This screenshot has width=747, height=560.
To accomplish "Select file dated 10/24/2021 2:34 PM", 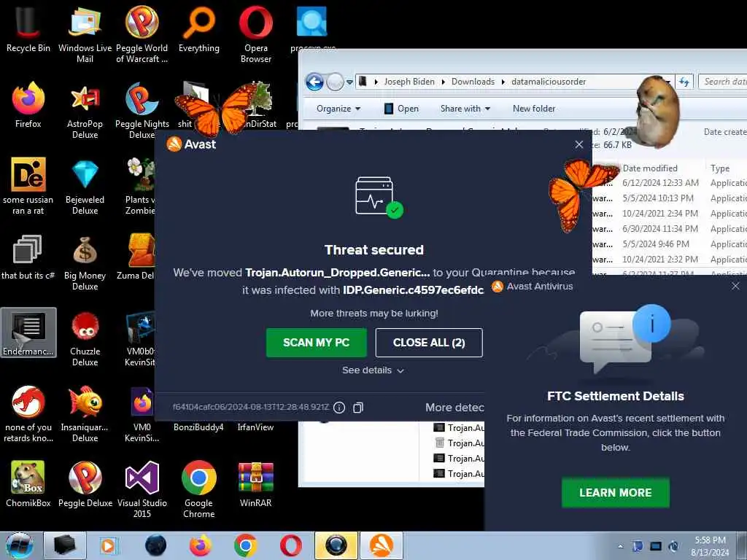I will point(670,214).
